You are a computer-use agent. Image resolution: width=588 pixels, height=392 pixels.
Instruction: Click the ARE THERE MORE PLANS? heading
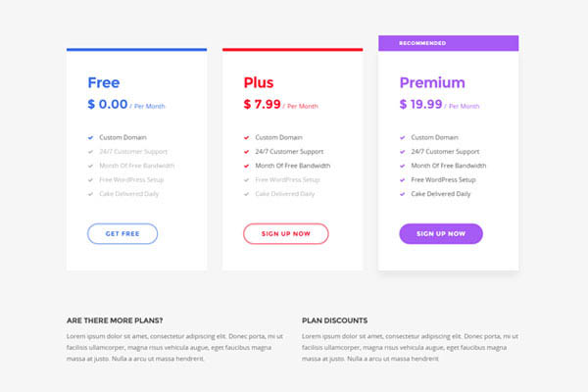115,320
